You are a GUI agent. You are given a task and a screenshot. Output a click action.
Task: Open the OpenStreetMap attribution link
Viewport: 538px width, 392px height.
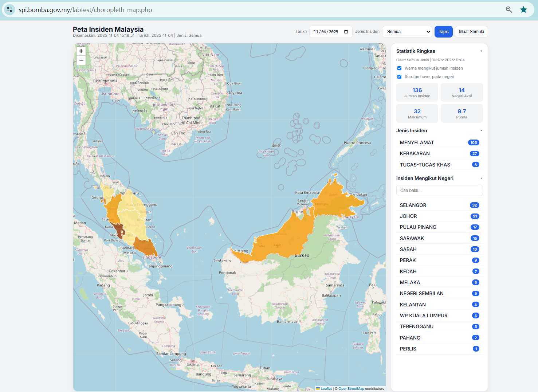point(351,388)
